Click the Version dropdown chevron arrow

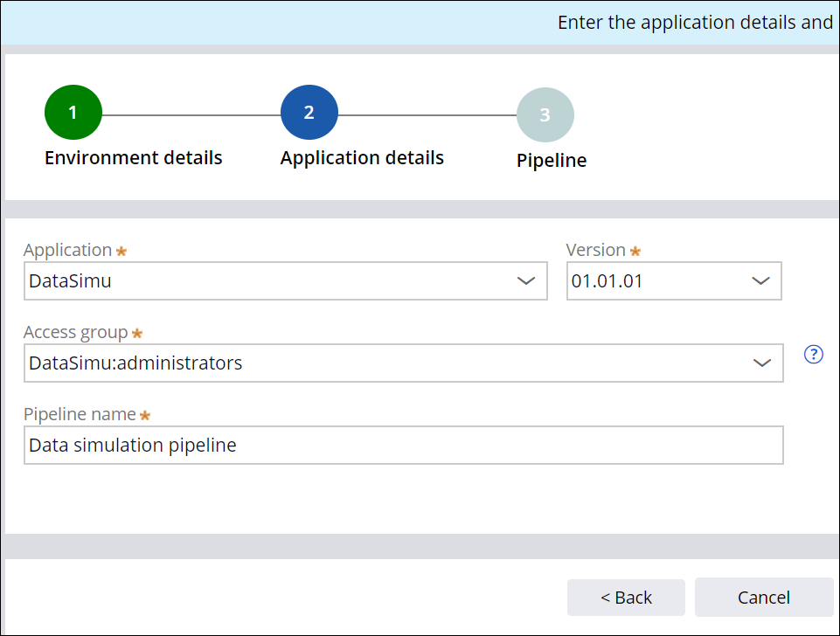pyautogui.click(x=760, y=281)
